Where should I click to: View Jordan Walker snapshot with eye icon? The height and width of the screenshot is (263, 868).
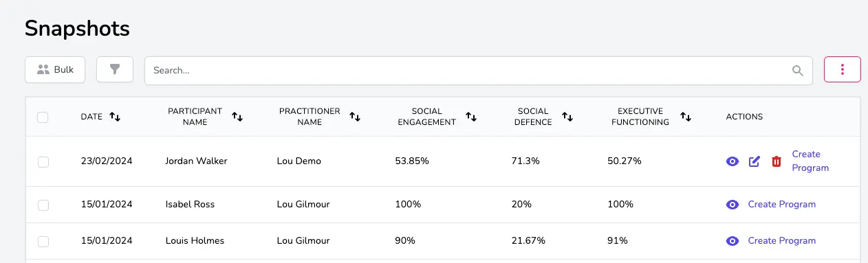(x=733, y=161)
